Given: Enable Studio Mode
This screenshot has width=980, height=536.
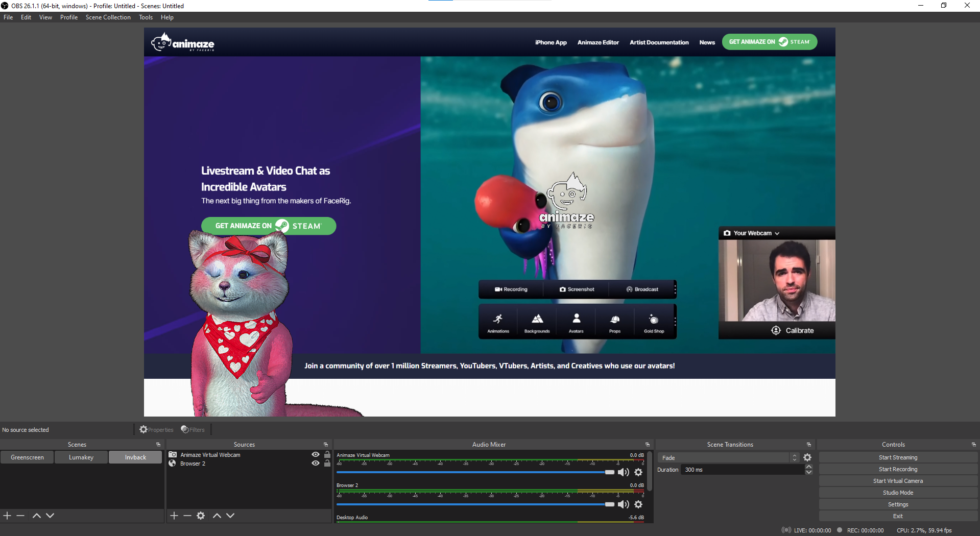Looking at the screenshot, I should coord(898,493).
